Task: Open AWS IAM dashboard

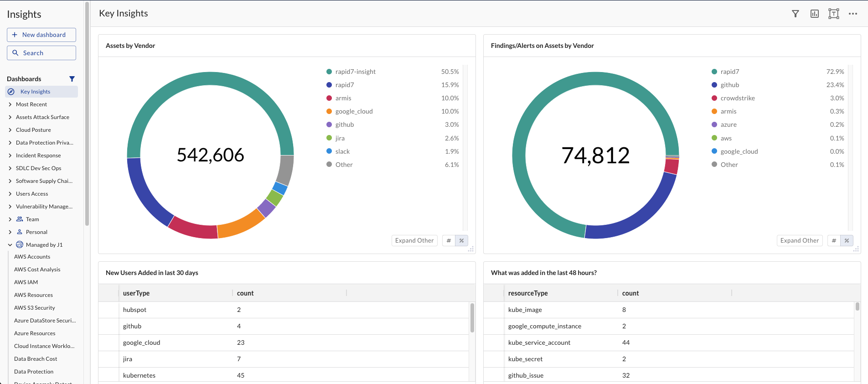Action: [x=26, y=282]
